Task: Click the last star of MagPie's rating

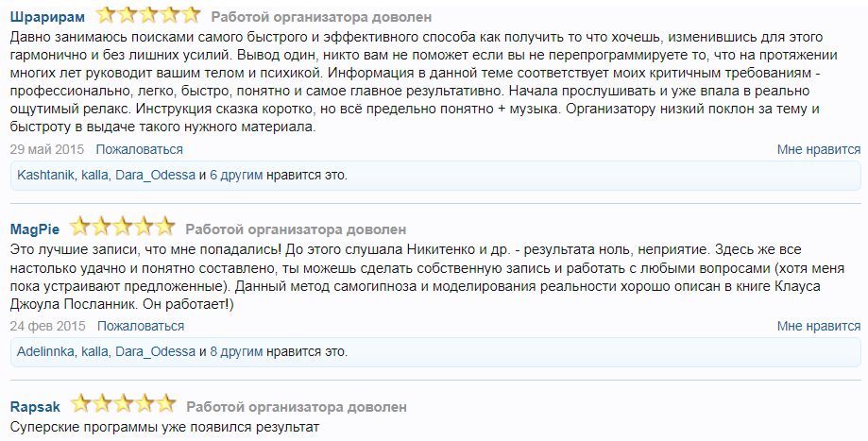Action: (x=164, y=227)
